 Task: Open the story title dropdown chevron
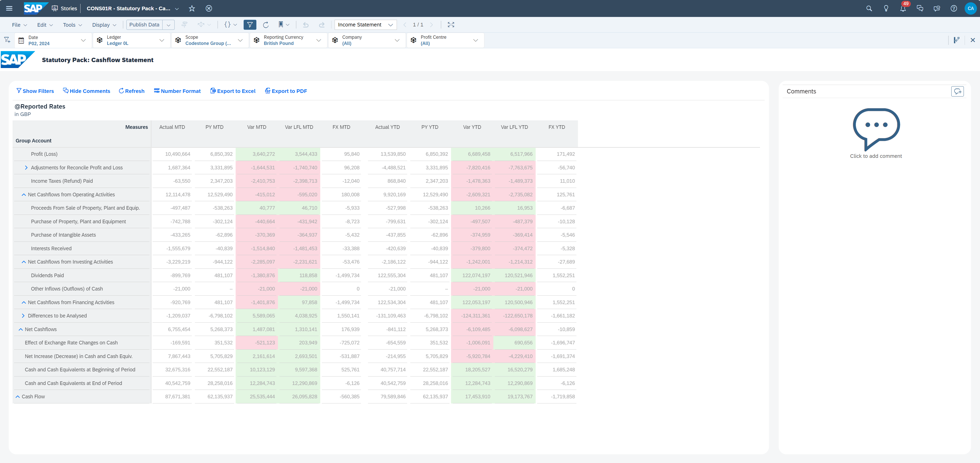pyautogui.click(x=177, y=8)
